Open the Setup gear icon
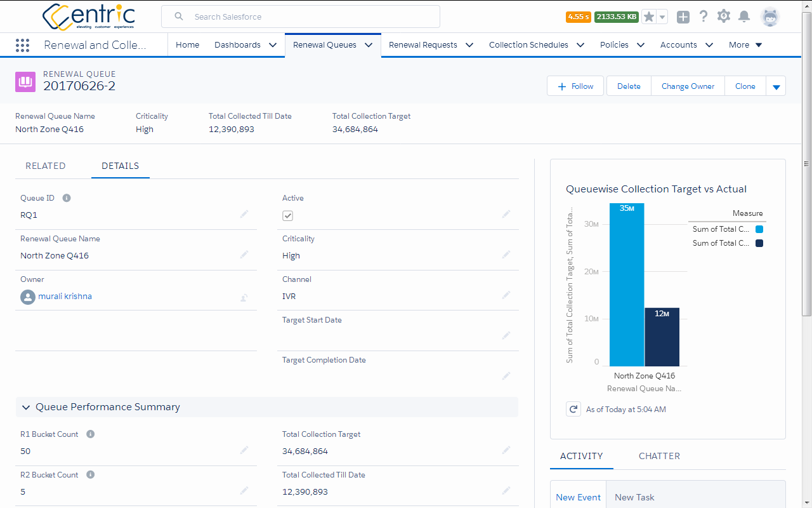This screenshot has width=812, height=508. click(724, 17)
